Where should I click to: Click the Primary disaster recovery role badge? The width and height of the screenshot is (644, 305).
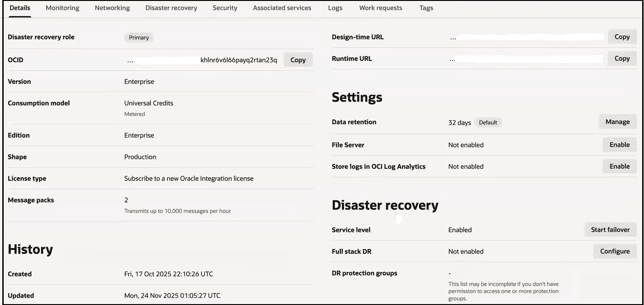point(138,37)
